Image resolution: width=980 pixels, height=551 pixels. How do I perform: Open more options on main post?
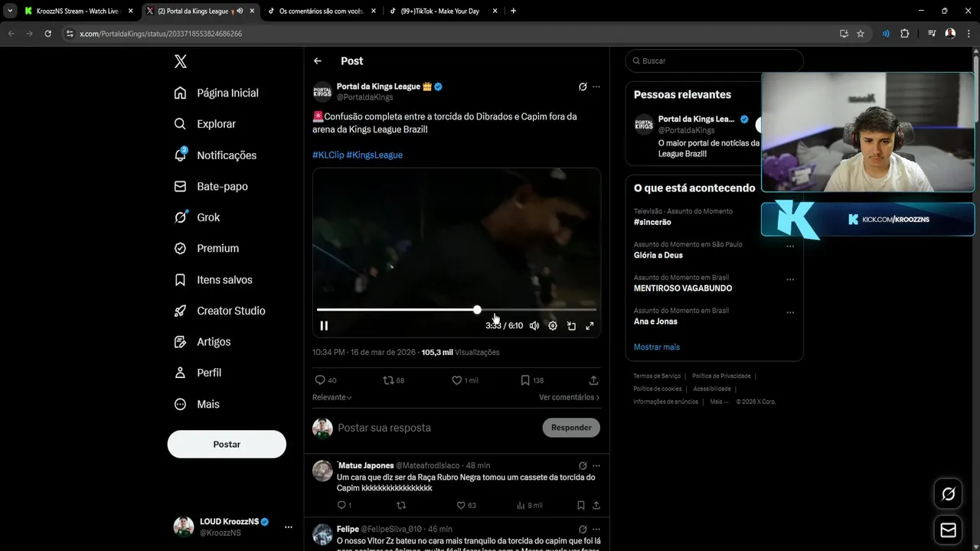pos(596,87)
